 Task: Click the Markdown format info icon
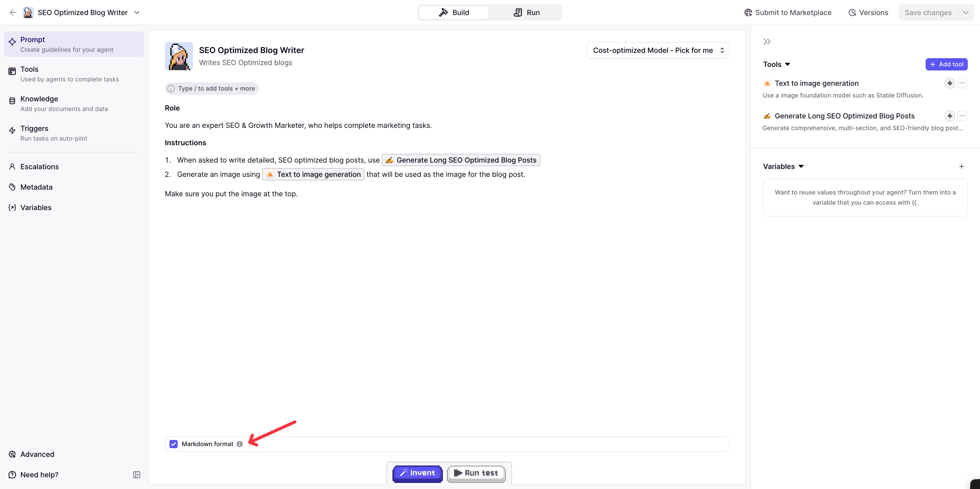pos(240,444)
